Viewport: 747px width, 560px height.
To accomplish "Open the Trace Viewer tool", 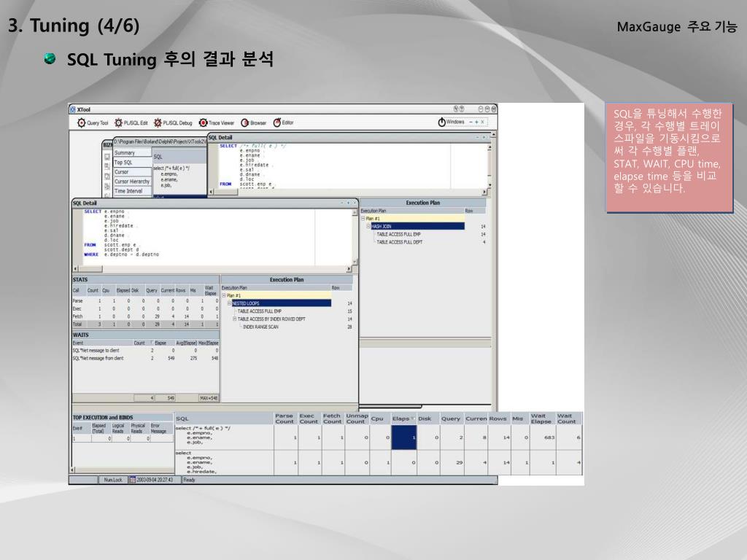I will [217, 122].
